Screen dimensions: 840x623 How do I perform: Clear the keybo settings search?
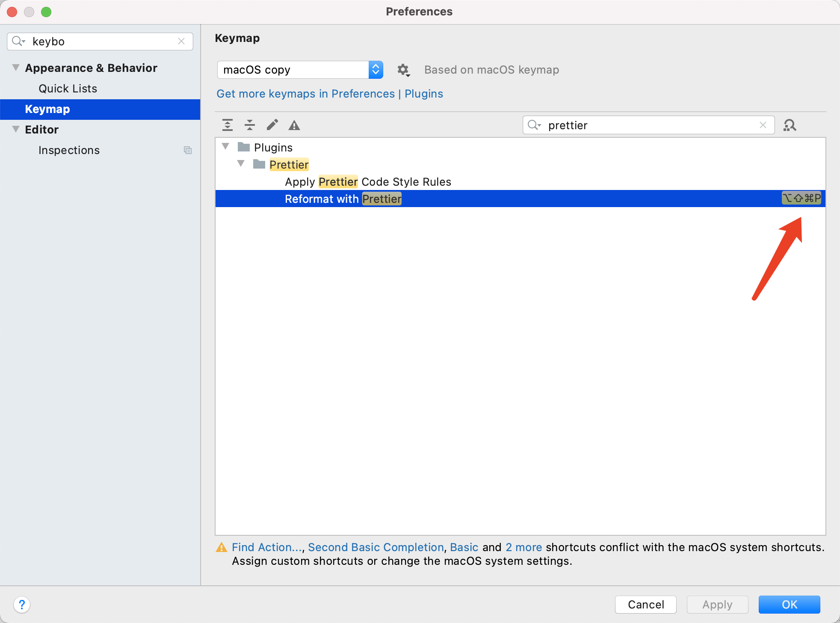coord(181,41)
